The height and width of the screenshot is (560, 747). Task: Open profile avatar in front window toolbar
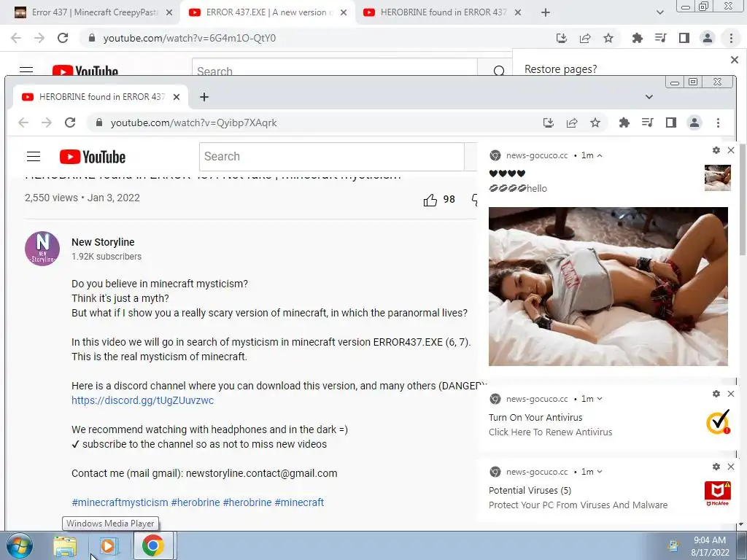click(694, 122)
